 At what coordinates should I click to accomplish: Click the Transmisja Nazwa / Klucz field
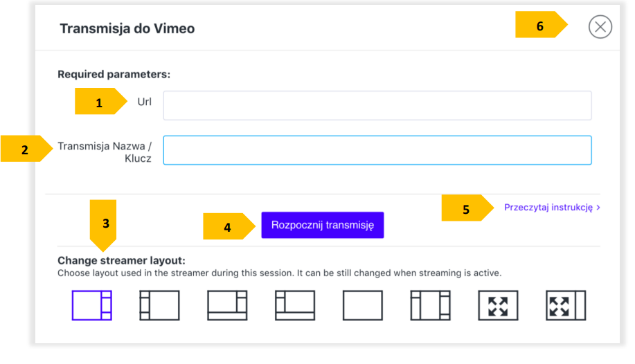coord(377,150)
